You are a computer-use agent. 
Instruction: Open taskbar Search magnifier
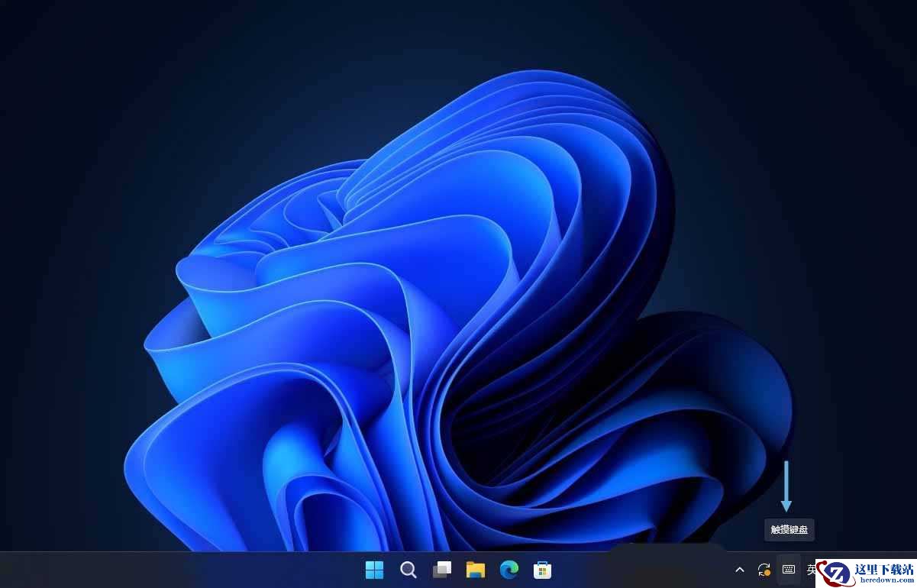click(x=408, y=570)
